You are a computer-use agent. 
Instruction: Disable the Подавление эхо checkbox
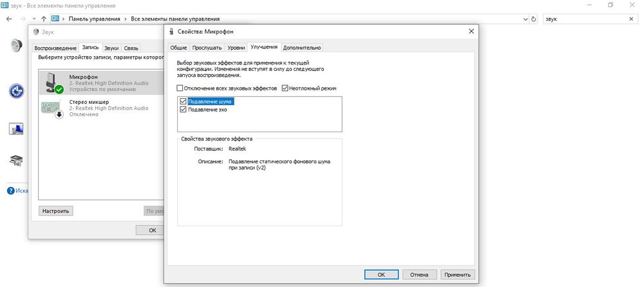coord(183,110)
